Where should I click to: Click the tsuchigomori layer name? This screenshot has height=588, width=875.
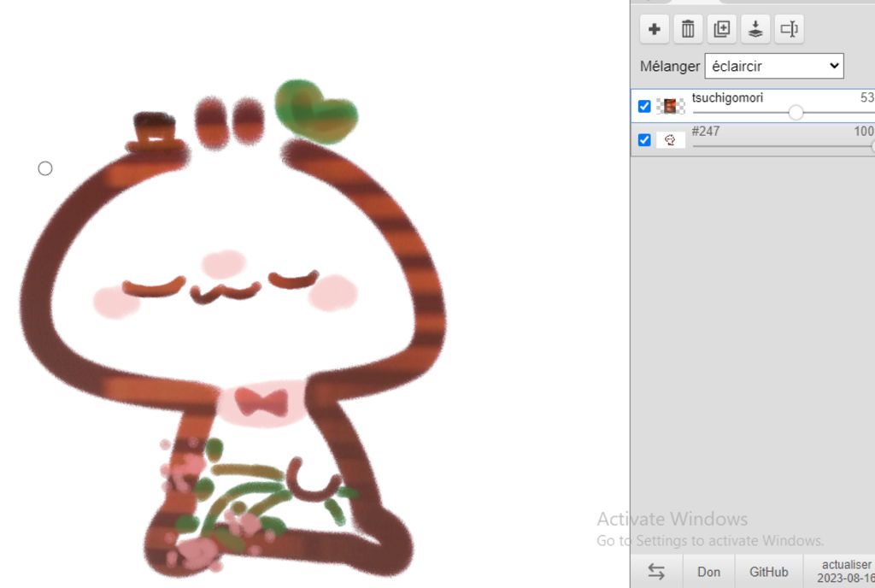[x=727, y=97]
